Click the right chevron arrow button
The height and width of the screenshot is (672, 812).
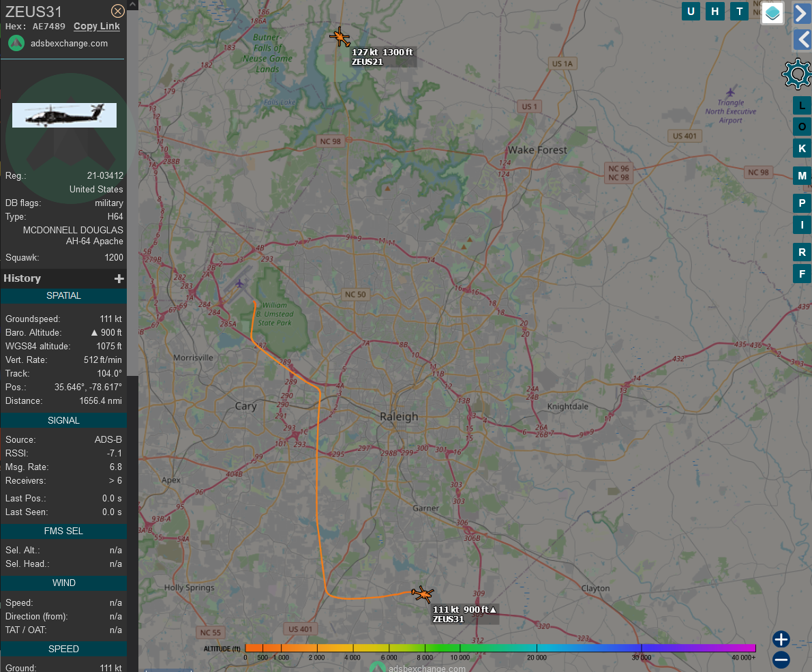tap(802, 13)
